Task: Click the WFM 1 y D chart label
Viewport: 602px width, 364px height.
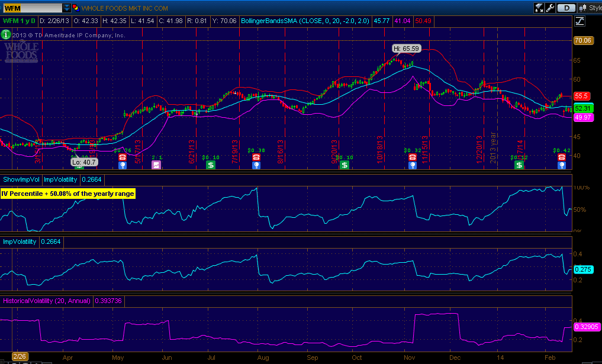Action: [19, 21]
